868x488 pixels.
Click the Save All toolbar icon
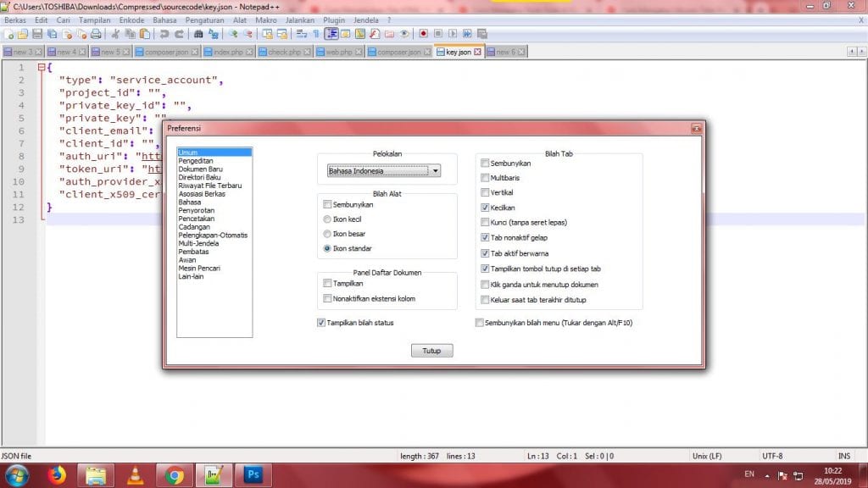point(52,34)
